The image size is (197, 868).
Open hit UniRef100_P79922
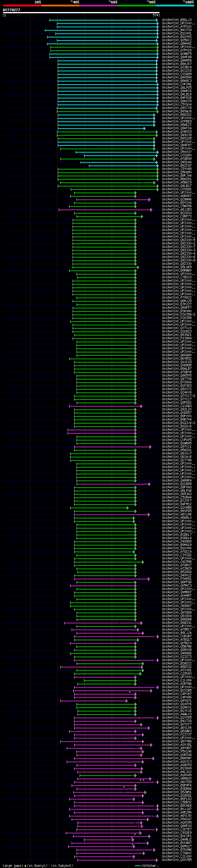click(x=177, y=297)
